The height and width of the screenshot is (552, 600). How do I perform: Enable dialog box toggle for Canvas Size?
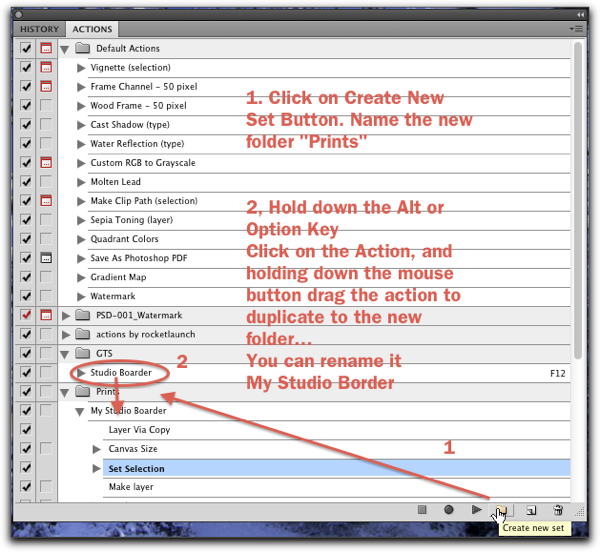click(x=46, y=448)
